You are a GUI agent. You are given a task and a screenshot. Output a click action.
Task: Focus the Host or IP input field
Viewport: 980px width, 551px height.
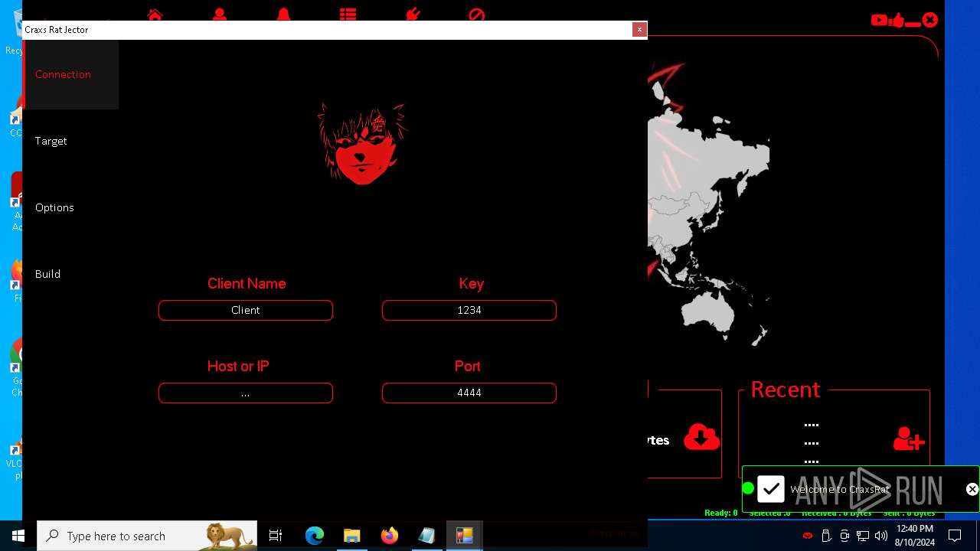(246, 393)
